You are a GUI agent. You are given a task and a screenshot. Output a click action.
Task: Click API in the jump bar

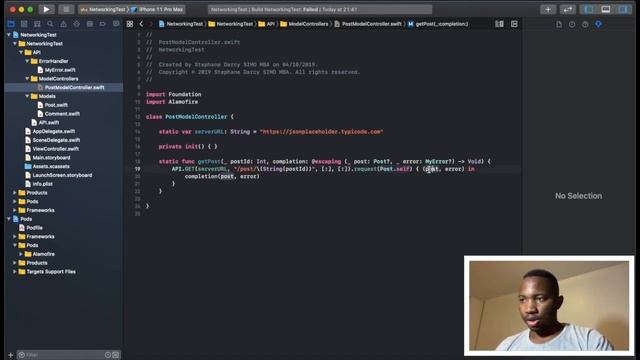[267, 24]
